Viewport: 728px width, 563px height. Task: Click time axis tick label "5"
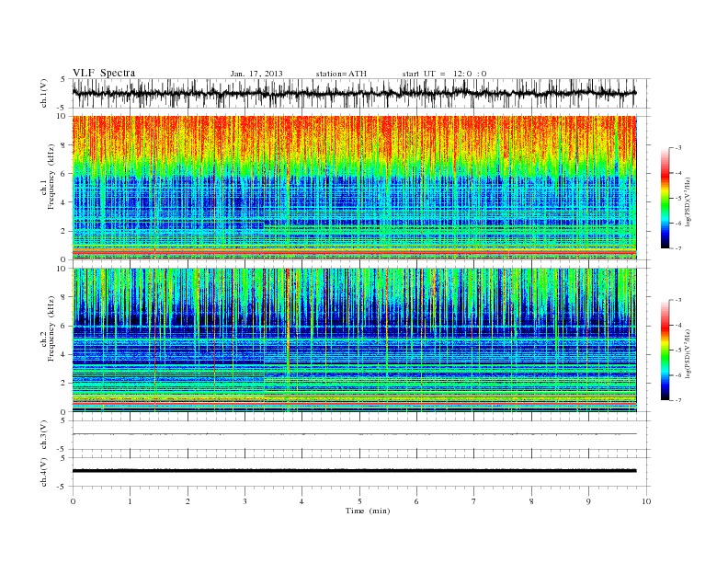[x=359, y=501]
